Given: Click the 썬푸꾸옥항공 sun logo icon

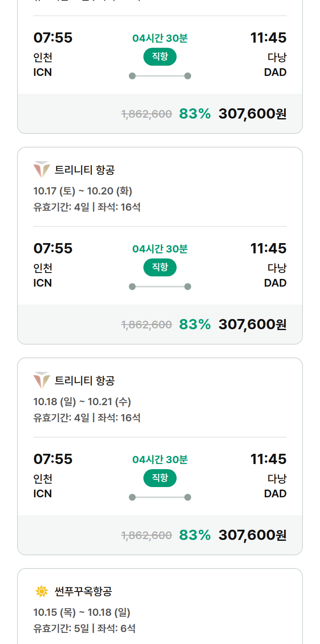Looking at the screenshot, I should click(42, 591).
